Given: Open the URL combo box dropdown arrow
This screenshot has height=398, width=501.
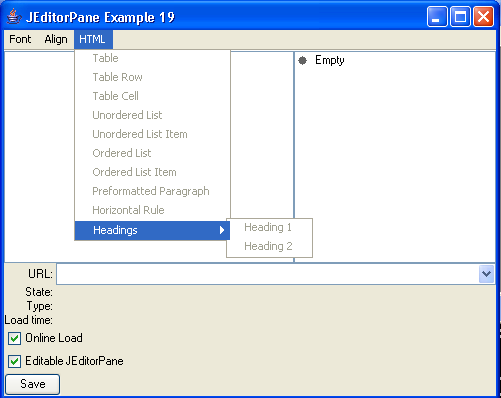Looking at the screenshot, I should coord(486,274).
